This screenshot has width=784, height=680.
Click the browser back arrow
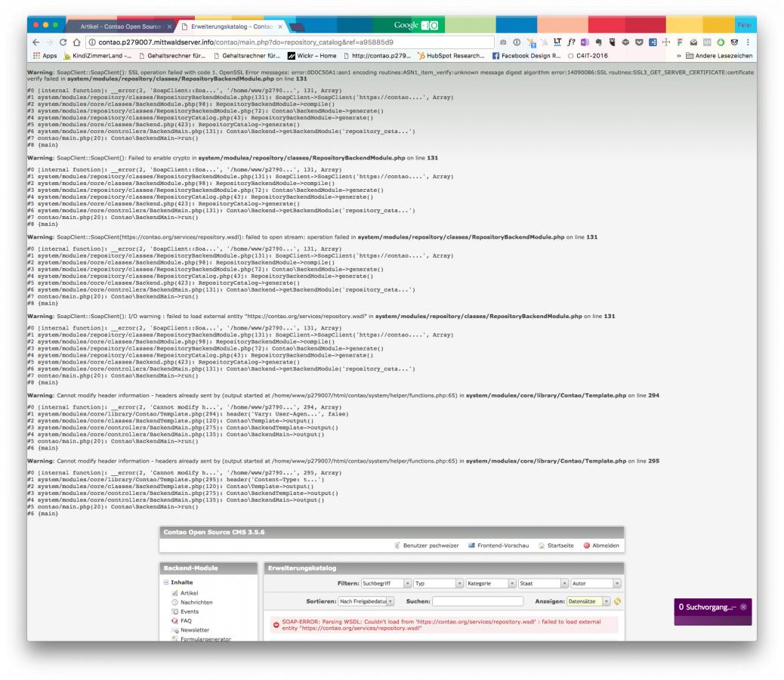click(35, 42)
